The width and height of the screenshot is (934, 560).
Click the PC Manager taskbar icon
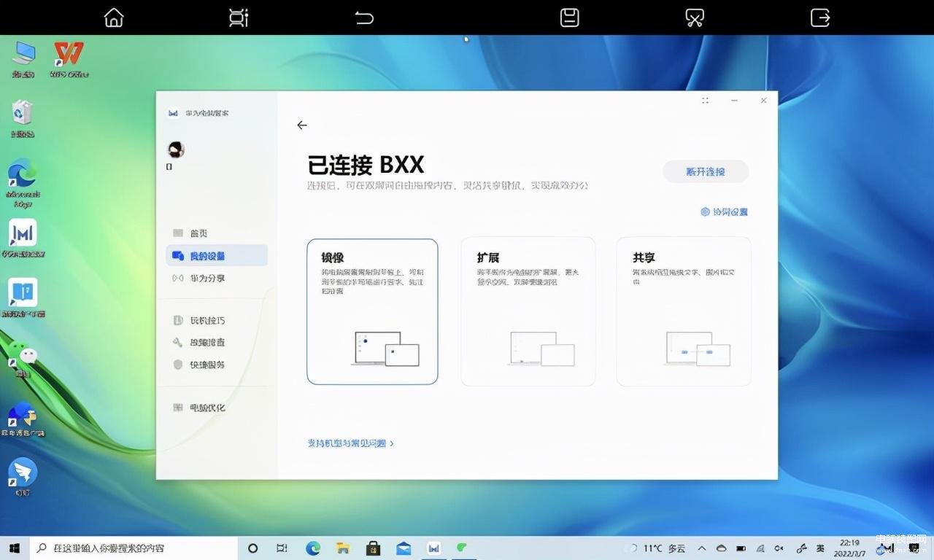434,548
